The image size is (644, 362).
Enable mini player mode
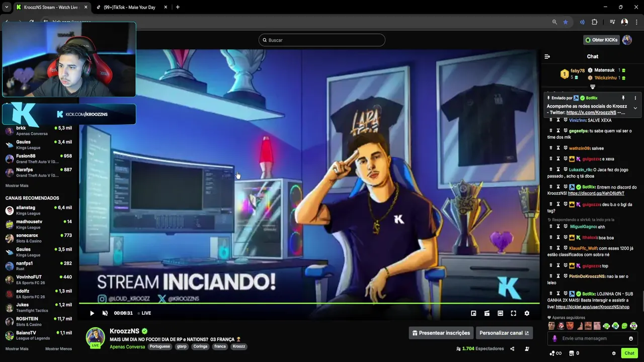coord(473,313)
